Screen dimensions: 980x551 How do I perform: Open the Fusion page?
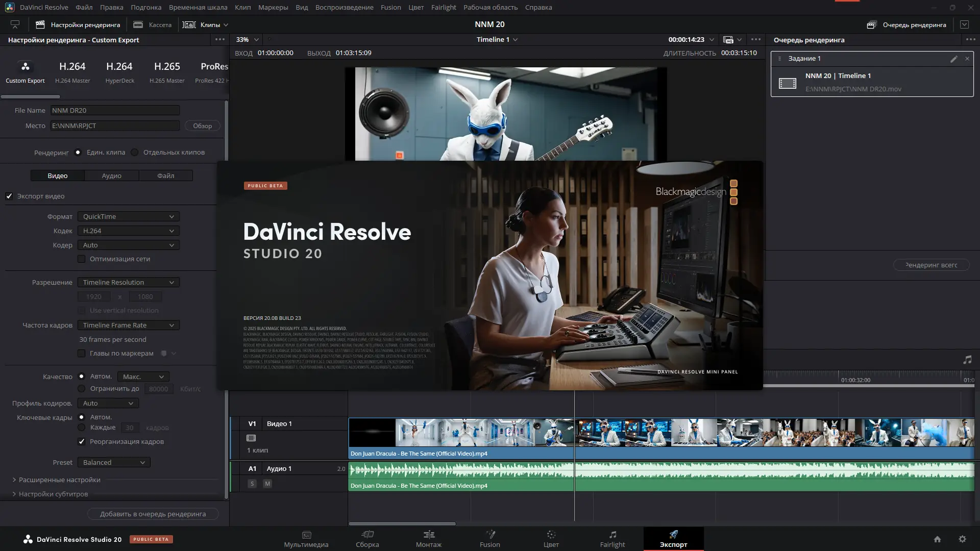[x=489, y=538]
